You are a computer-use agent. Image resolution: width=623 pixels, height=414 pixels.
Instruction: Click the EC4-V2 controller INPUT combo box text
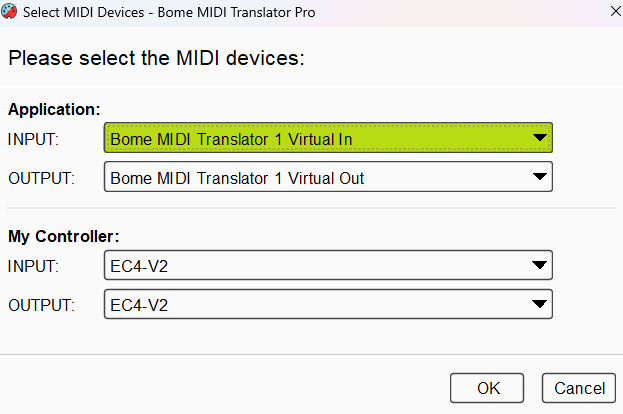pos(139,266)
